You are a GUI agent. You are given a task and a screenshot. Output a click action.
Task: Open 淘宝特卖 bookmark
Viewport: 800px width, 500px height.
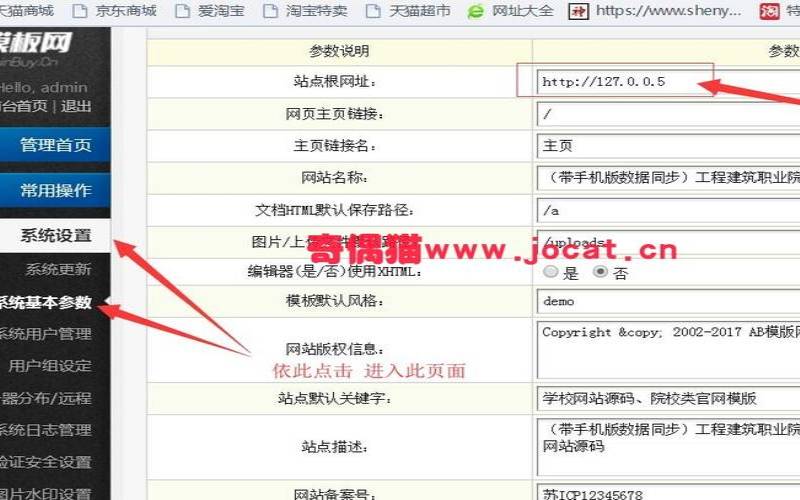[306, 10]
